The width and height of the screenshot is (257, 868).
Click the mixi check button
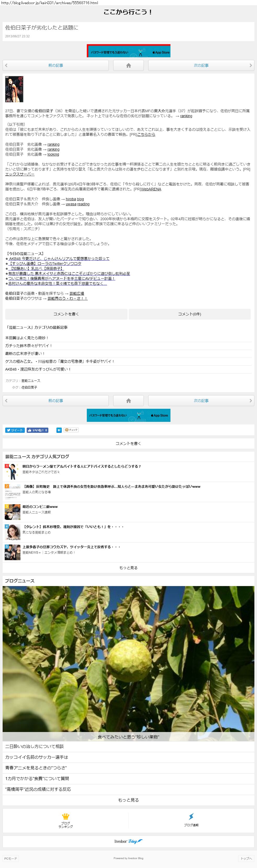[71, 430]
